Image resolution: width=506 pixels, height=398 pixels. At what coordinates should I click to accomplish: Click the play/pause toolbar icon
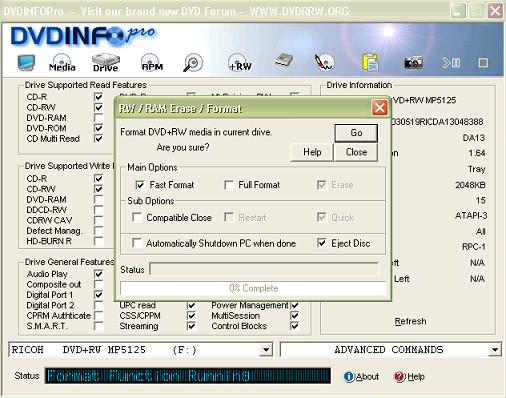pyautogui.click(x=451, y=63)
